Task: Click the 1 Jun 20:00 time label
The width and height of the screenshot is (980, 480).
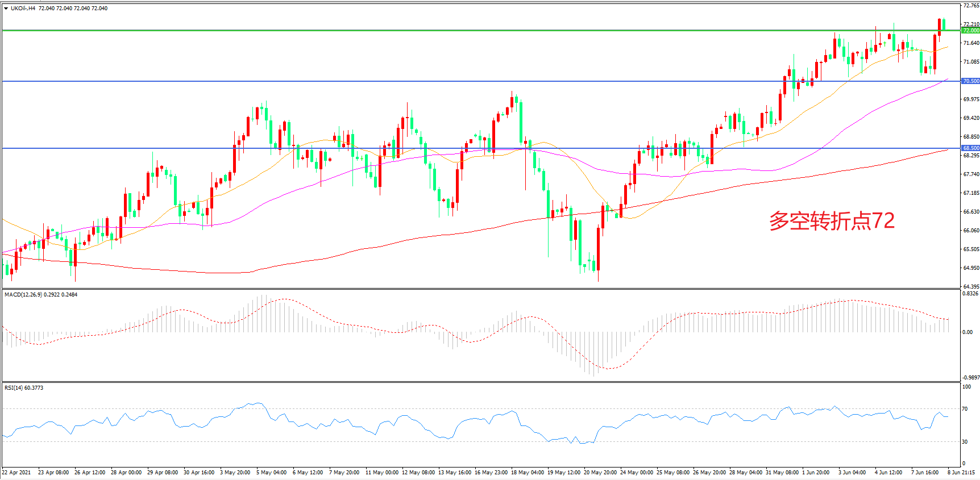Action: (x=816, y=473)
